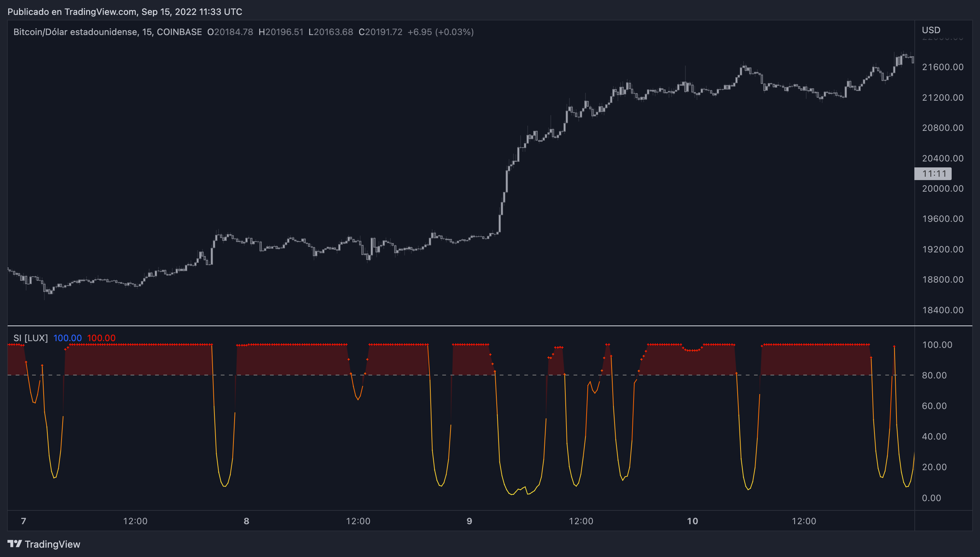Viewport: 980px width, 557px height.
Task: Click the close value C20191.72
Action: (x=380, y=32)
